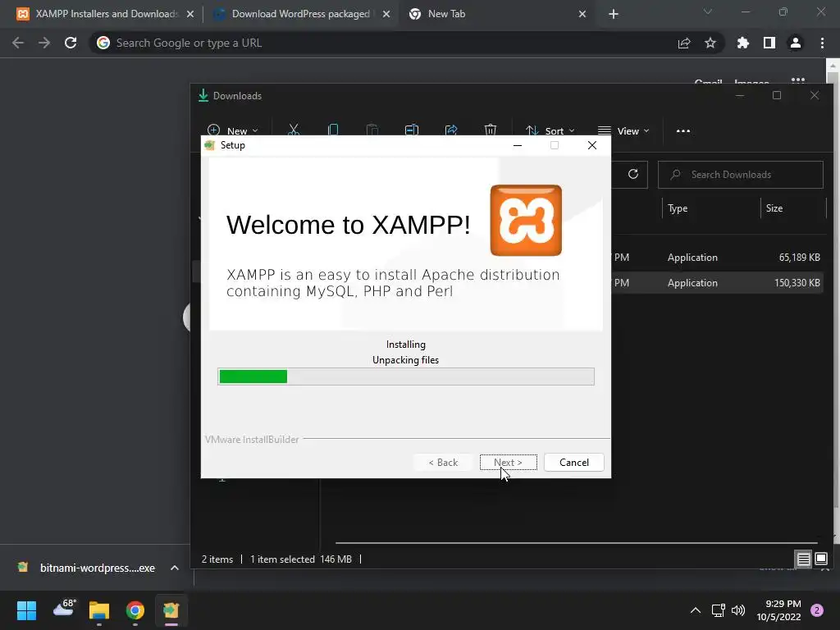
Task: Click the Paste icon in Downloads toolbar
Action: tap(372, 130)
